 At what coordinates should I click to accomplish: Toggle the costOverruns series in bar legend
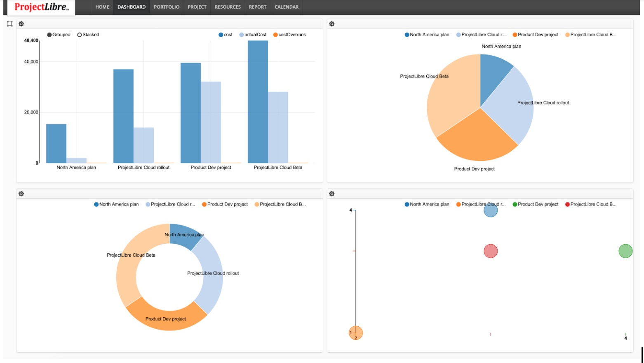289,35
